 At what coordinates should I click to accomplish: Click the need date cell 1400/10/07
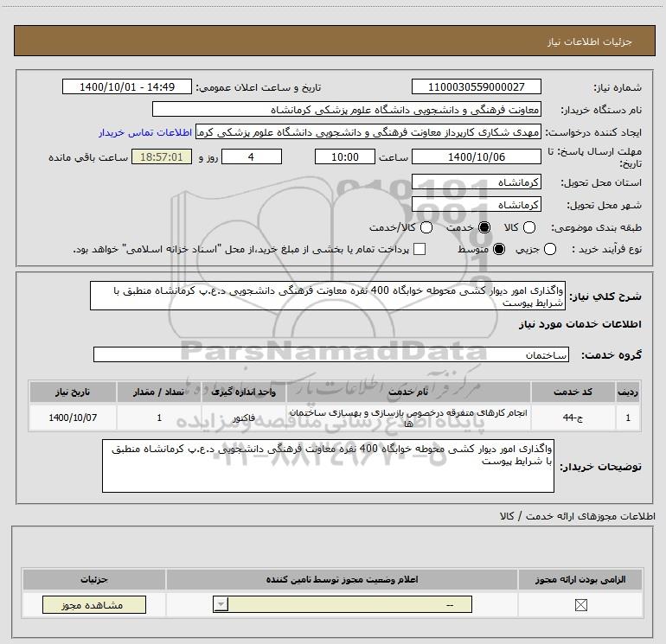73,418
